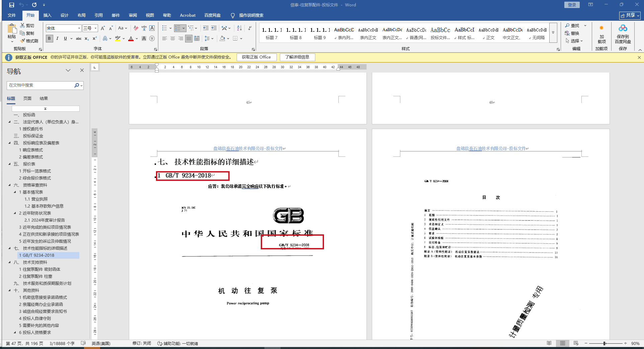Image resolution: width=644 pixels, height=349 pixels.
Task: Click the Paste (粘贴) clipboard icon
Action: point(12,29)
